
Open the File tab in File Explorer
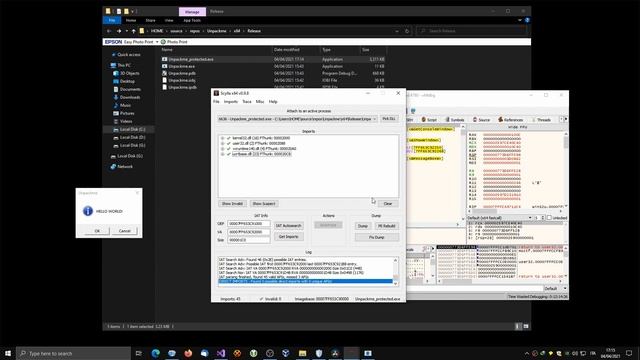[112, 20]
